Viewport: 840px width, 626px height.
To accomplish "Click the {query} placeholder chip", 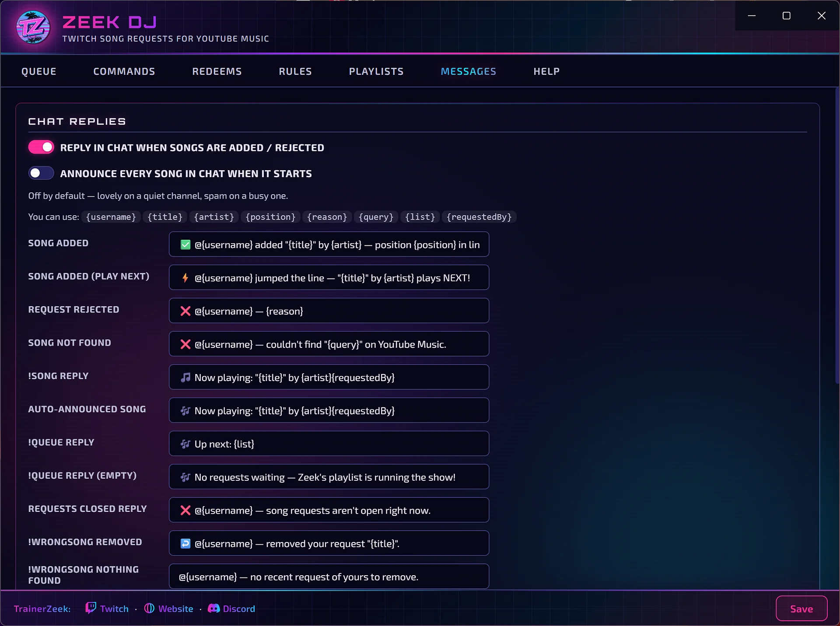I will [376, 217].
